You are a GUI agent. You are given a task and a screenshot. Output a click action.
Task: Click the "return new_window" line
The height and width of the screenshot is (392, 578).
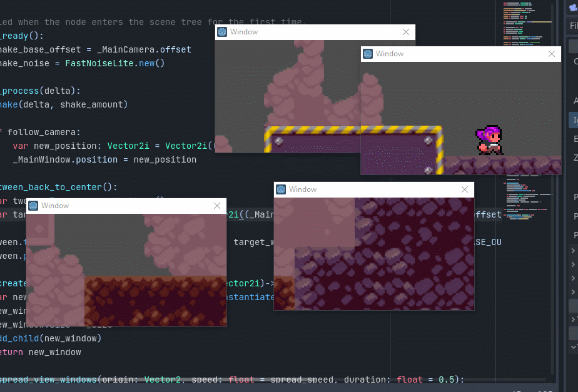tap(40, 352)
